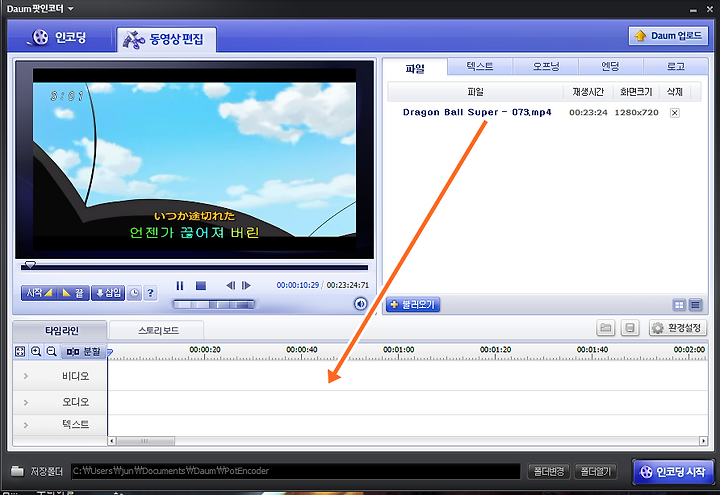Delete Dragon Ball Super file with X
Image resolution: width=720 pixels, height=495 pixels.
(x=675, y=112)
